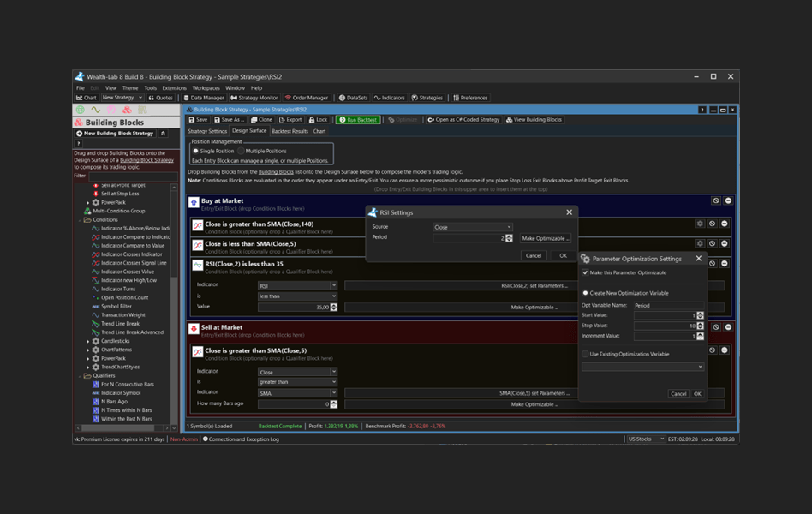Choose Use Existing Optimization Variable
The width and height of the screenshot is (812, 514).
tap(585, 354)
